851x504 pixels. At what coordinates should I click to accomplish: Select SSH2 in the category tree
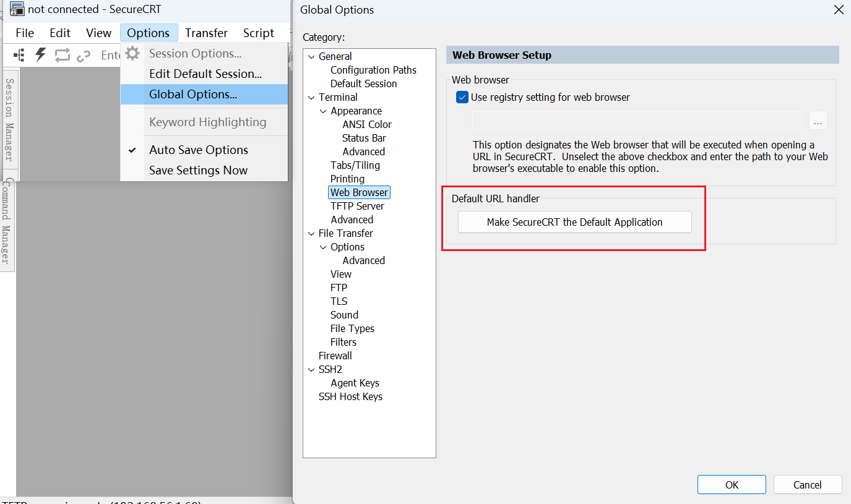tap(330, 369)
